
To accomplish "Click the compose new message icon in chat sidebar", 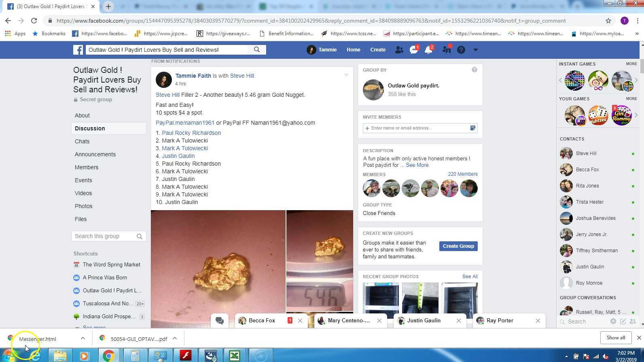I will click(623, 321).
